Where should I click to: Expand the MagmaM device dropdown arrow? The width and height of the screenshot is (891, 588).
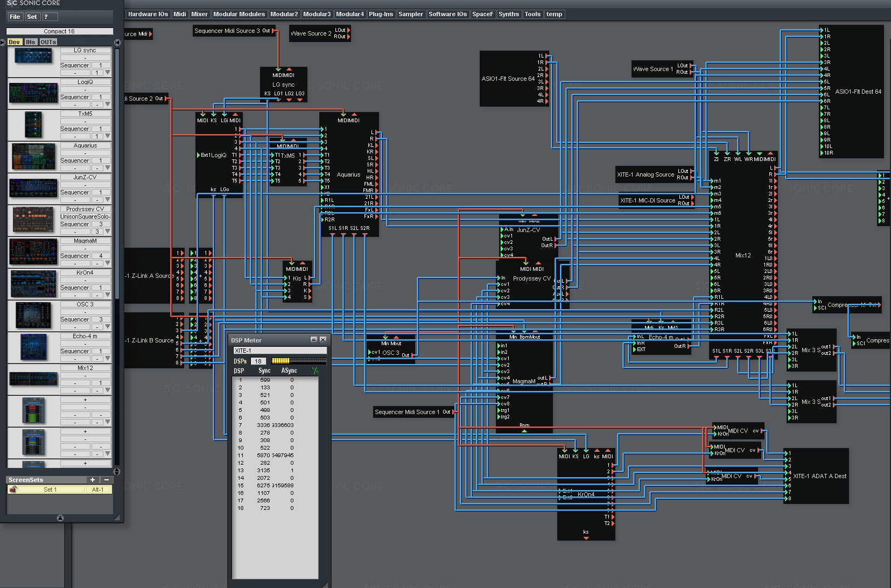click(x=108, y=263)
